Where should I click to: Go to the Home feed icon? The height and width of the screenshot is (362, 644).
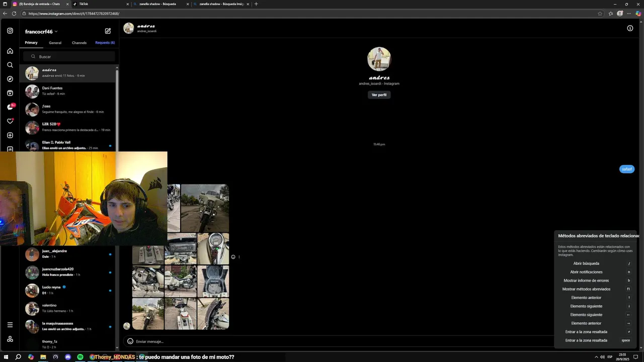click(x=10, y=51)
